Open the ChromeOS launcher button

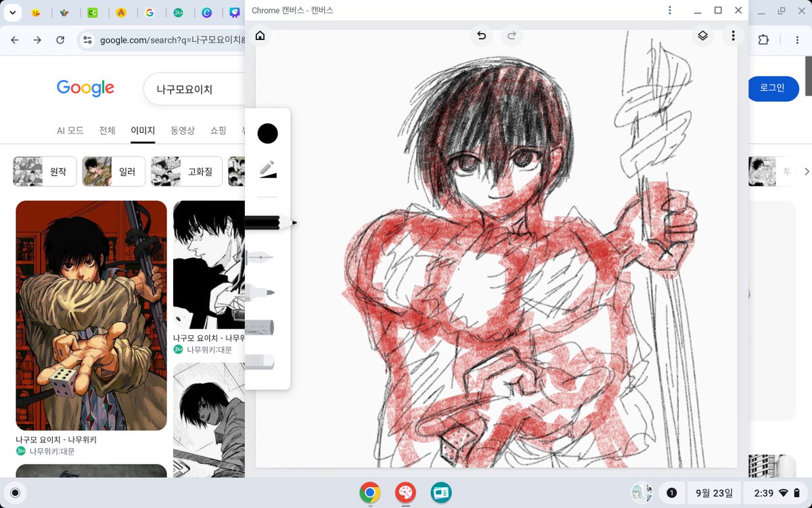16,492
